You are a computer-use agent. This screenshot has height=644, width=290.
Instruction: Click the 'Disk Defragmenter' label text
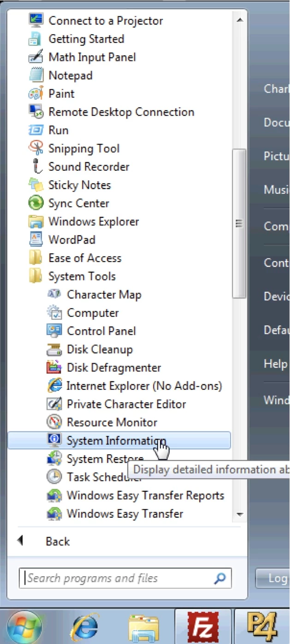pyautogui.click(x=114, y=368)
